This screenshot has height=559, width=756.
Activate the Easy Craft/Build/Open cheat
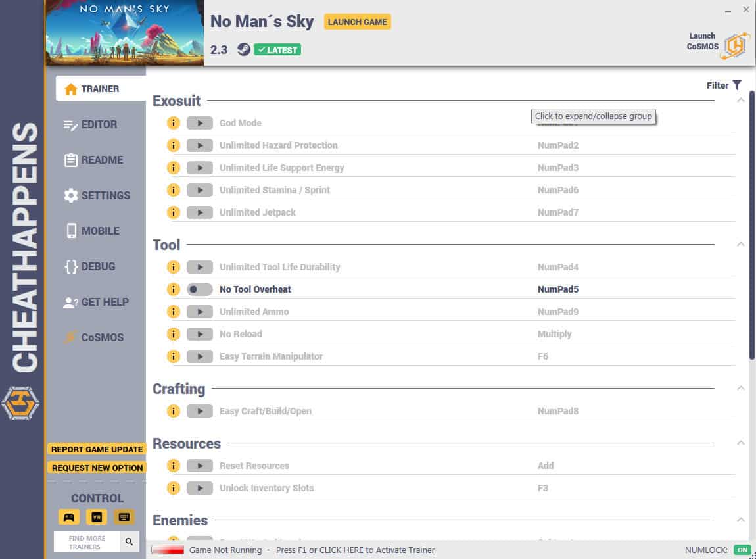[200, 411]
